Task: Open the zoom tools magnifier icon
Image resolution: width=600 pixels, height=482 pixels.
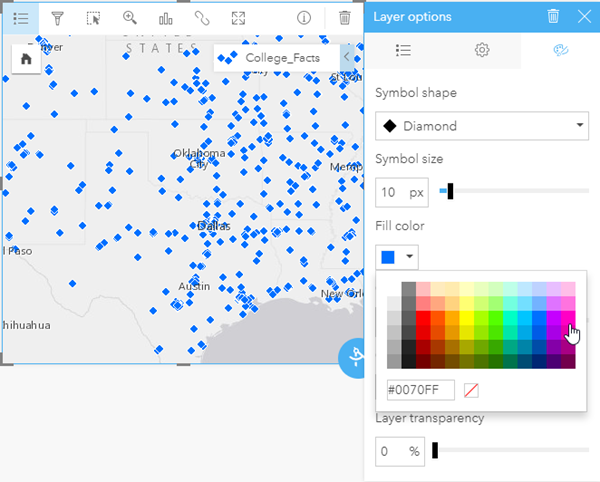Action: 130,18
